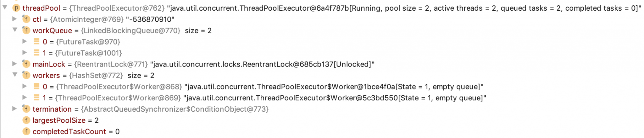Select the largestPoolSize = 2 variable row
The image size is (644, 138).
(x=65, y=120)
